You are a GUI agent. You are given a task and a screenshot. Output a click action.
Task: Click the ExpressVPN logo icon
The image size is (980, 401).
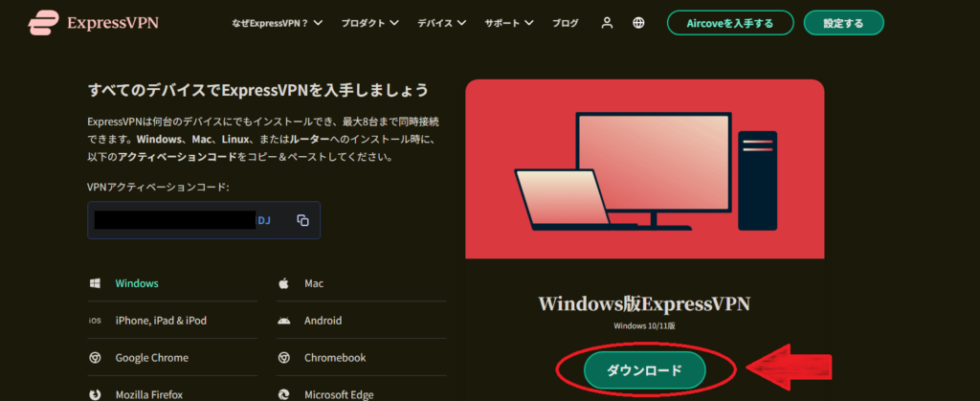tap(44, 23)
